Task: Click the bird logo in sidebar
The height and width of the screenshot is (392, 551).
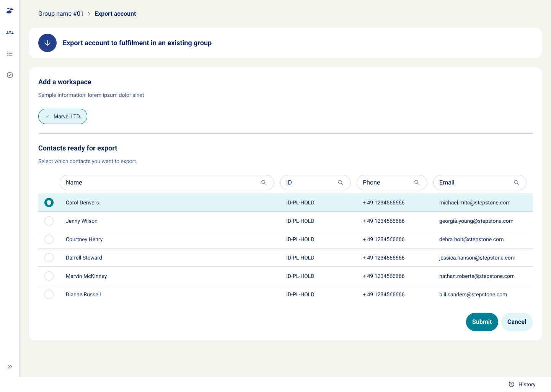Action: (x=10, y=11)
